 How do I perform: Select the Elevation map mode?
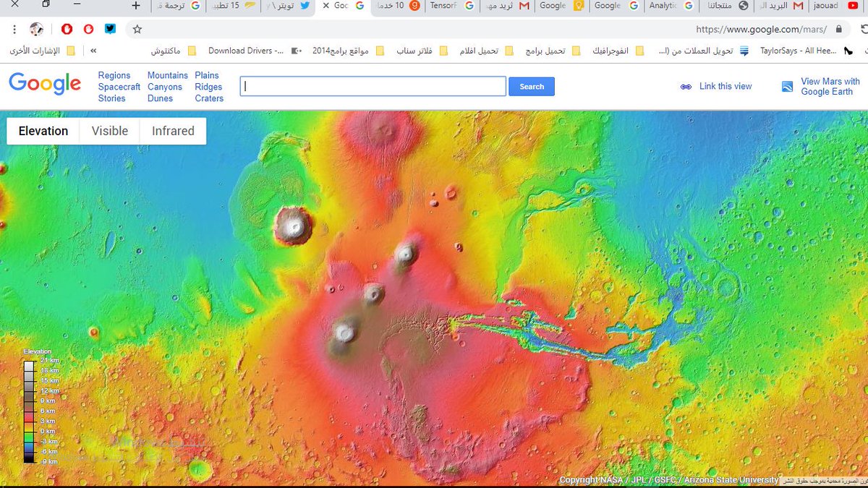pyautogui.click(x=43, y=131)
